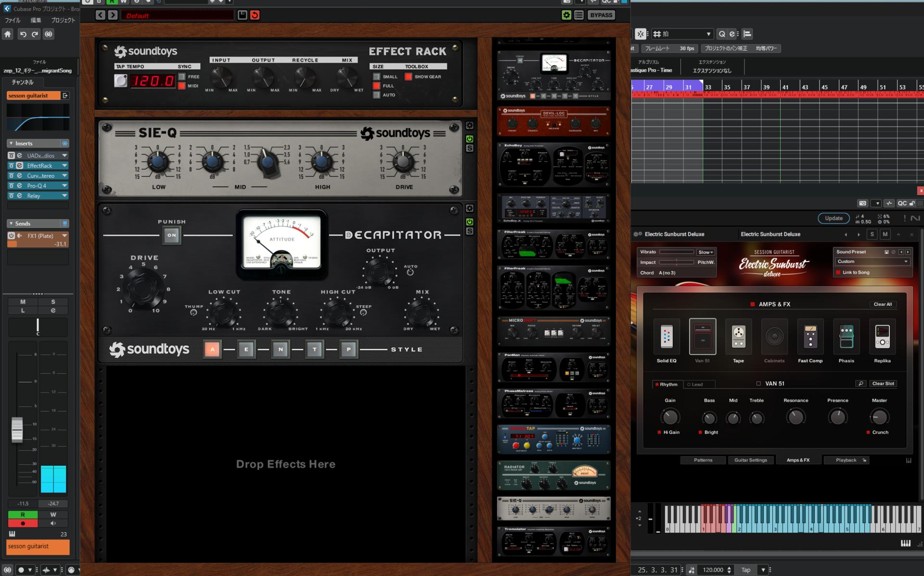924x576 pixels.
Task: Select Decapitator style E
Action: (246, 350)
